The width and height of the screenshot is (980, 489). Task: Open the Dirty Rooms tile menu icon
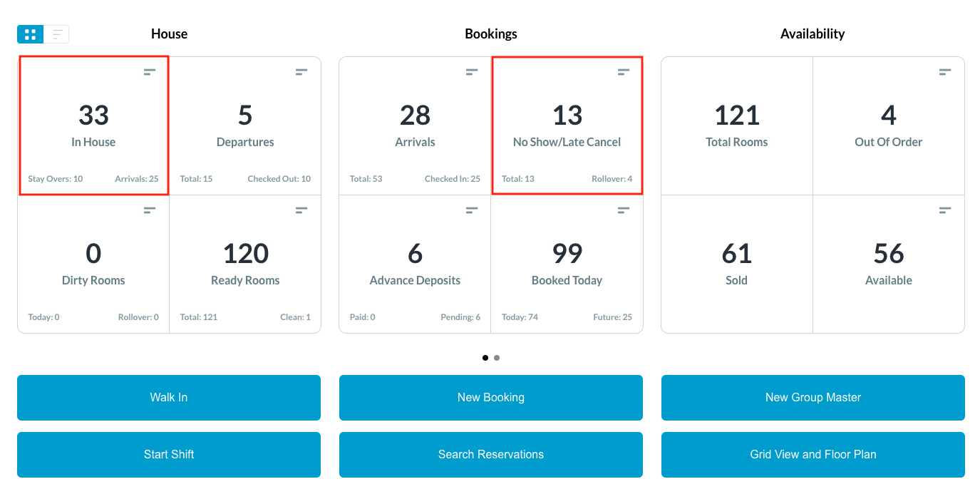click(150, 210)
